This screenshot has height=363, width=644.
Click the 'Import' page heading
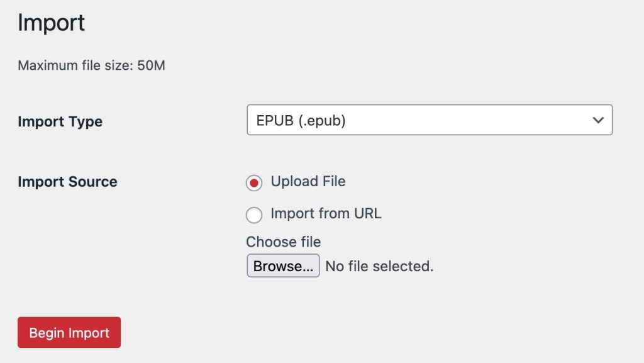(x=51, y=23)
